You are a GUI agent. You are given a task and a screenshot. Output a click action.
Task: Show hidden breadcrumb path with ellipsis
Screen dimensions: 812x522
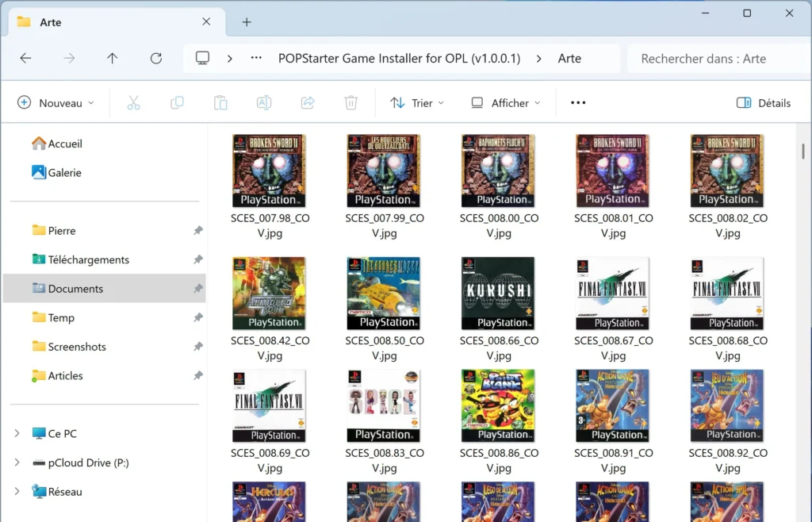click(256, 58)
